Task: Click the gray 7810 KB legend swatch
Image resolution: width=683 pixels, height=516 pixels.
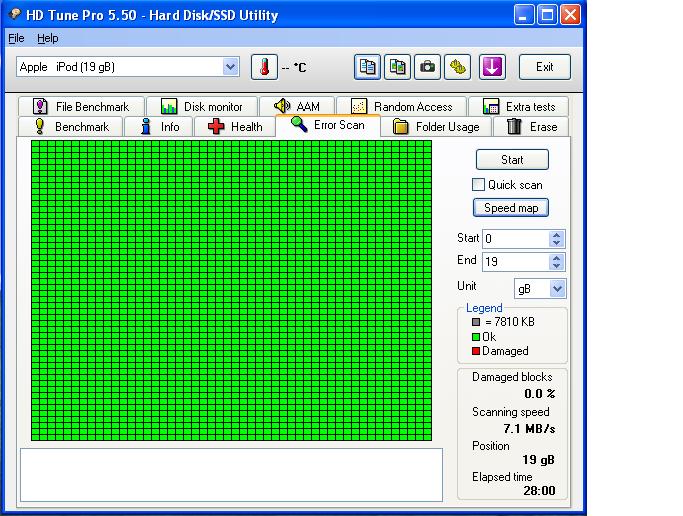Action: click(476, 322)
